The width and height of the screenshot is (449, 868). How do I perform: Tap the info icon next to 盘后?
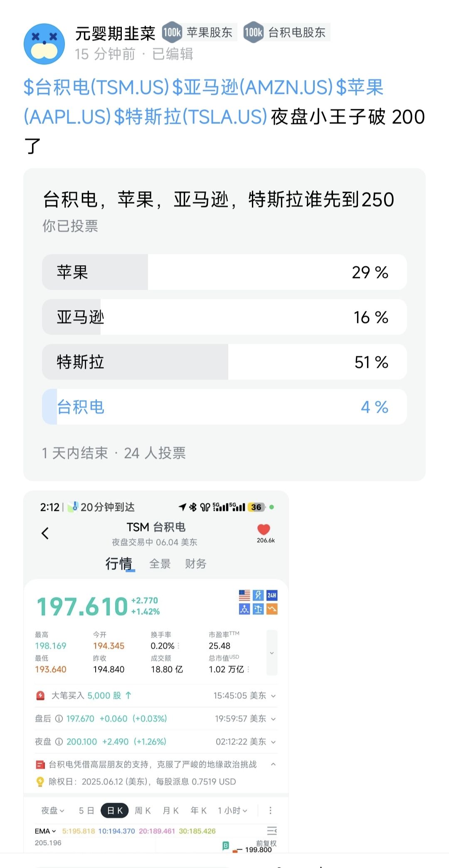[59, 719]
